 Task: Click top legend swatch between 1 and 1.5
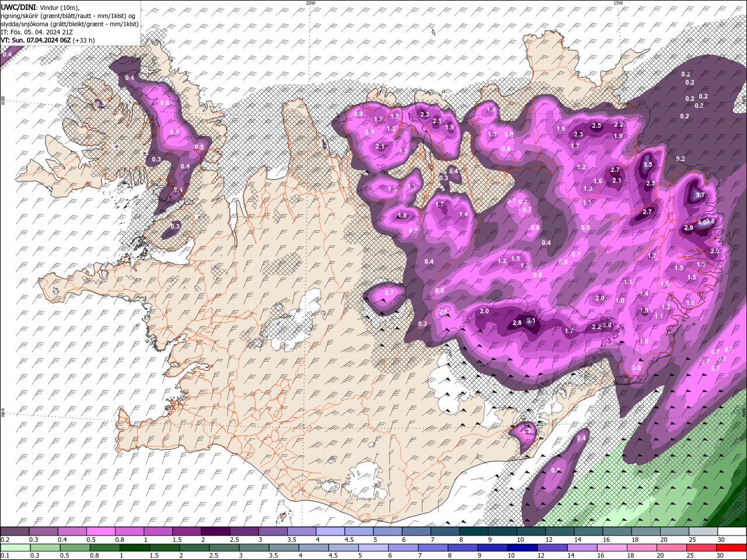point(158,531)
